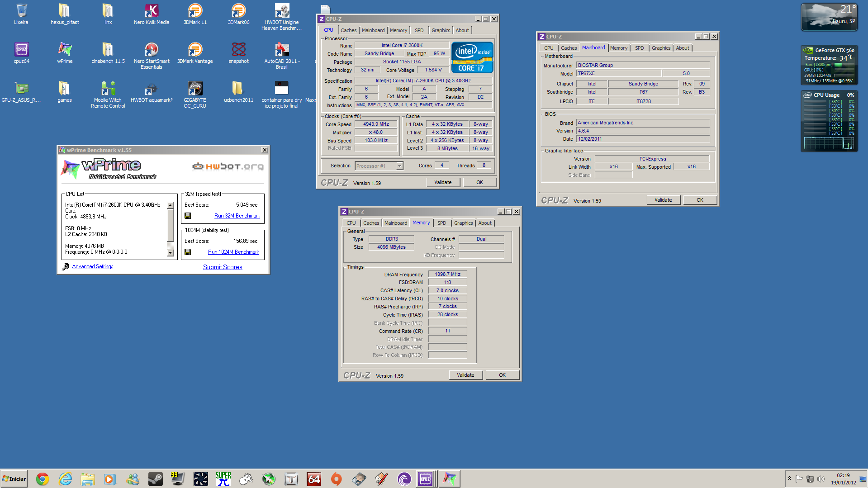Viewport: 868px width, 488px height.
Task: Show hidden tray icons arrow
Action: click(x=789, y=479)
